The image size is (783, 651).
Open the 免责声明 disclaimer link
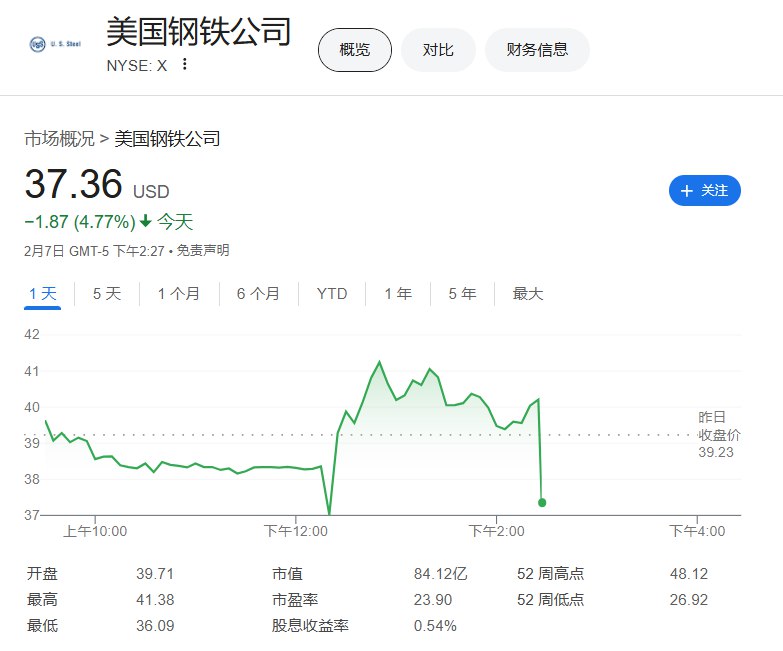[x=203, y=251]
